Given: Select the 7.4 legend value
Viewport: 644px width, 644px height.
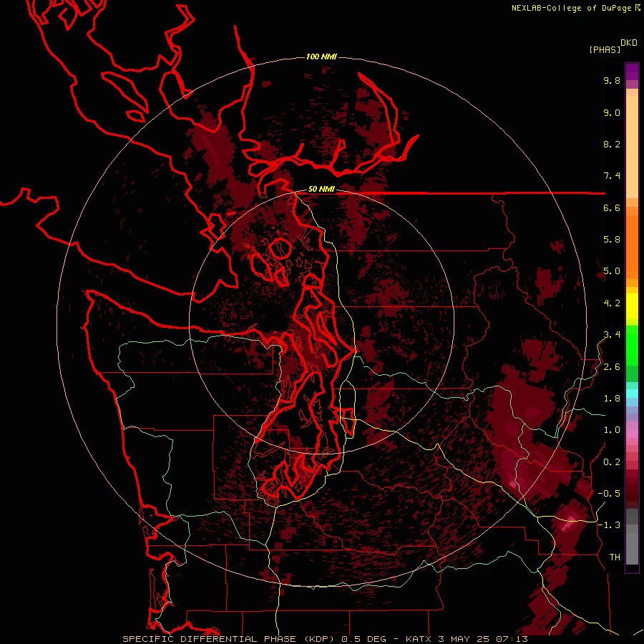Looking at the screenshot, I should (612, 176).
